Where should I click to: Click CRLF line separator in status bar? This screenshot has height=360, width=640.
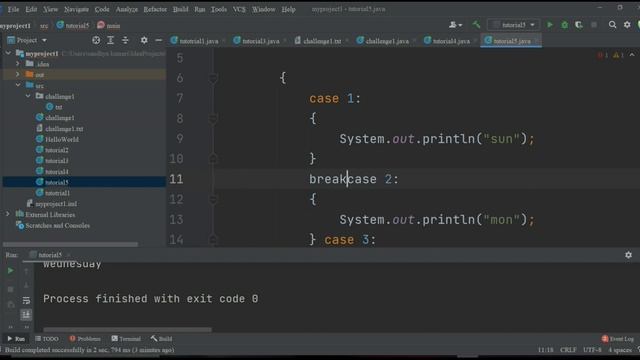coord(568,350)
